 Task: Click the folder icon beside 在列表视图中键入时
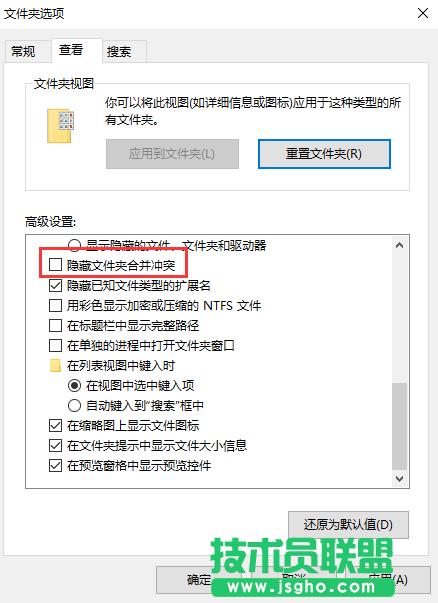pos(55,365)
